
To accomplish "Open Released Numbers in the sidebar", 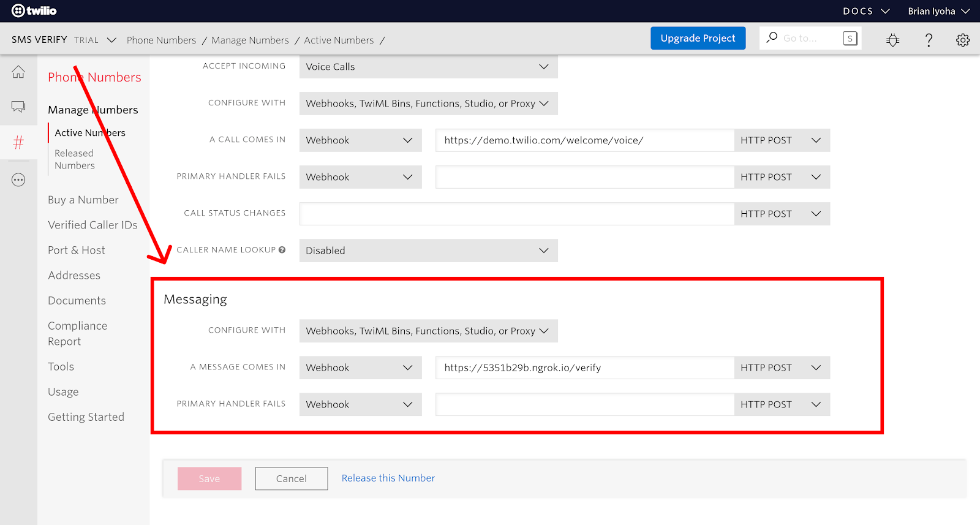I will (75, 159).
